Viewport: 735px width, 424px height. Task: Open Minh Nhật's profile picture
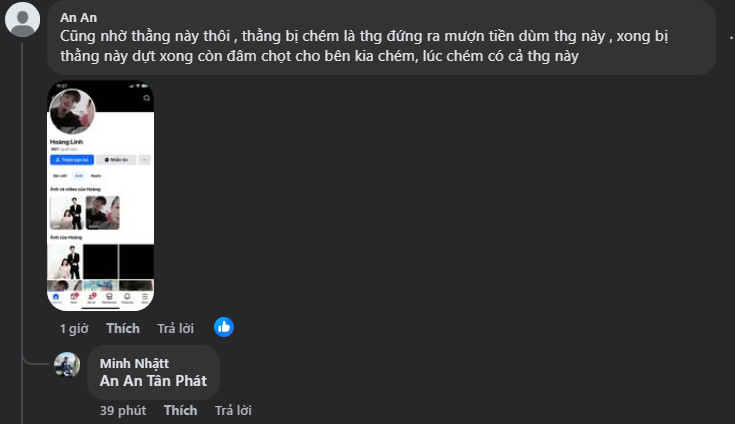click(x=67, y=365)
